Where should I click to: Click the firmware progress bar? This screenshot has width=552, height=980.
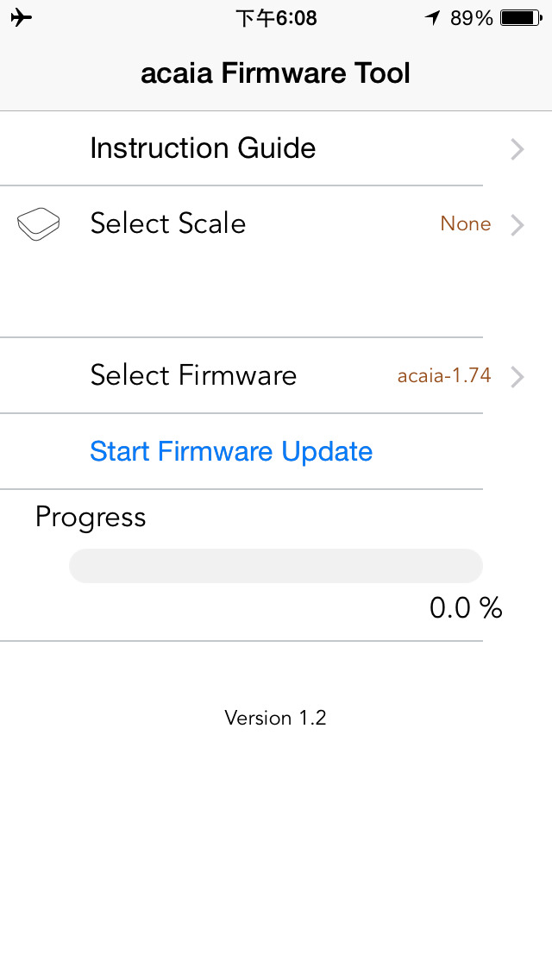(276, 566)
